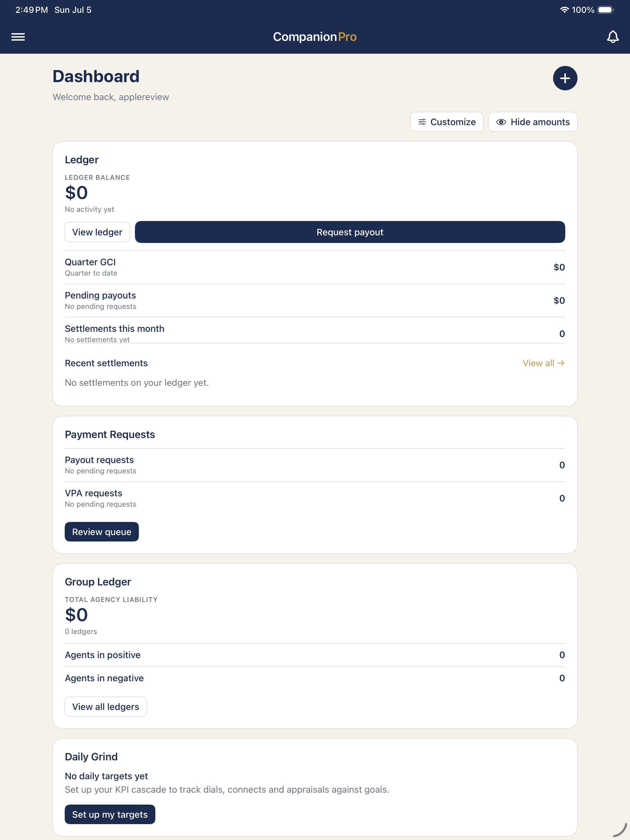Select the Quarter GCI row

pyautogui.click(x=315, y=267)
